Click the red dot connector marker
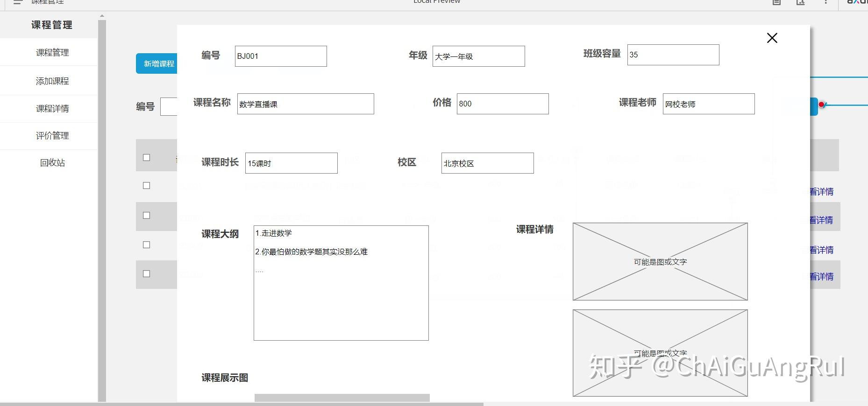 click(x=821, y=105)
